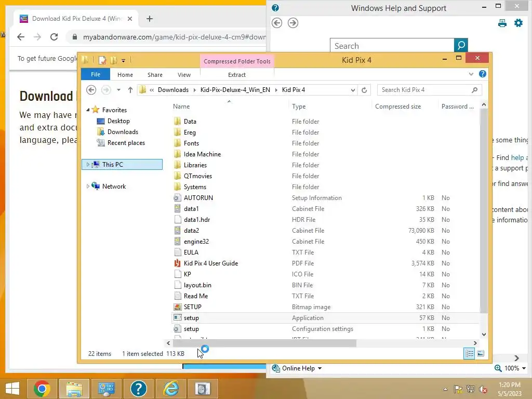Open recent locations dropdown next to Forward arrow
The image size is (532, 399).
click(x=118, y=90)
